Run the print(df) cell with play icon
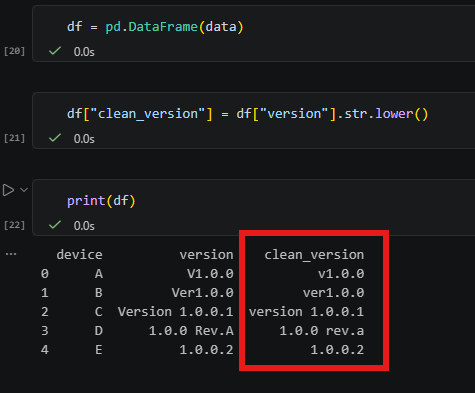475x393 pixels. click(x=8, y=190)
